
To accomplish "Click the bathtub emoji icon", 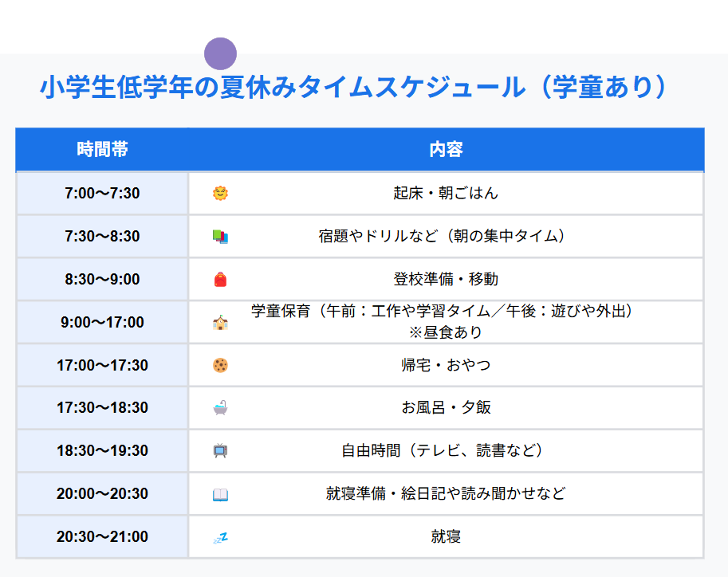I will click(220, 408).
